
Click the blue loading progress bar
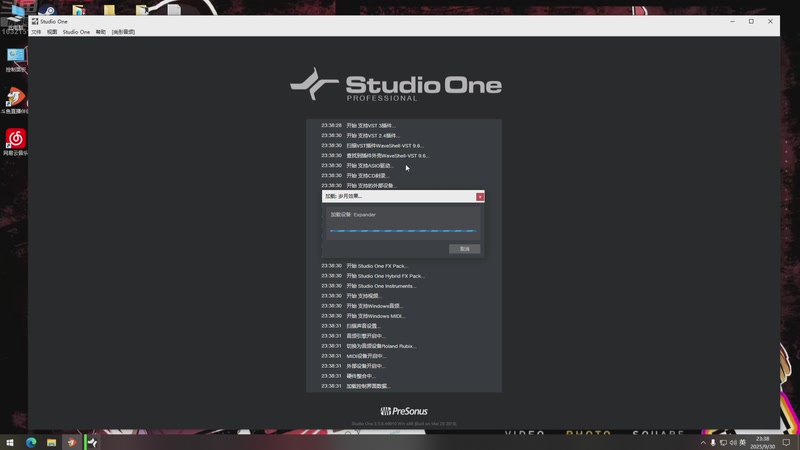403,231
